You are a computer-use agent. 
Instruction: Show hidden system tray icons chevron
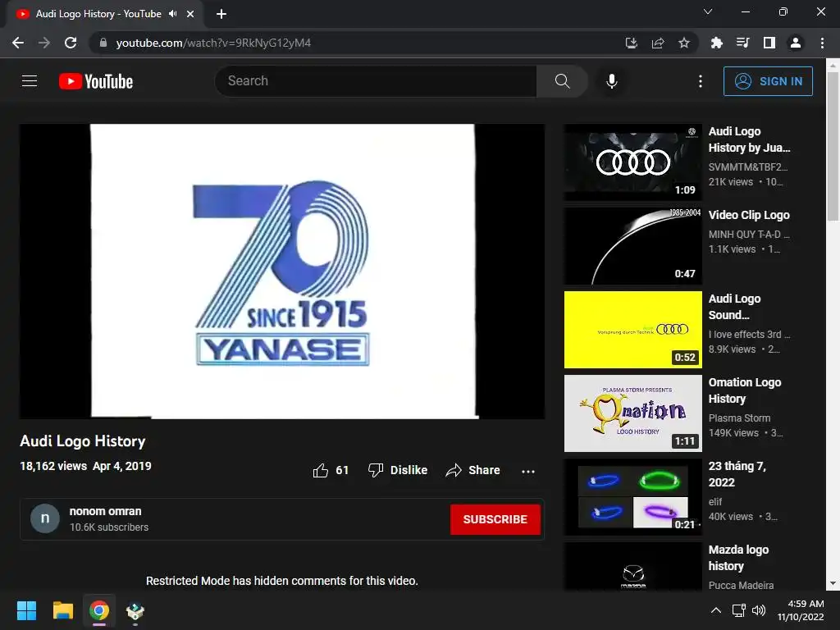715,610
